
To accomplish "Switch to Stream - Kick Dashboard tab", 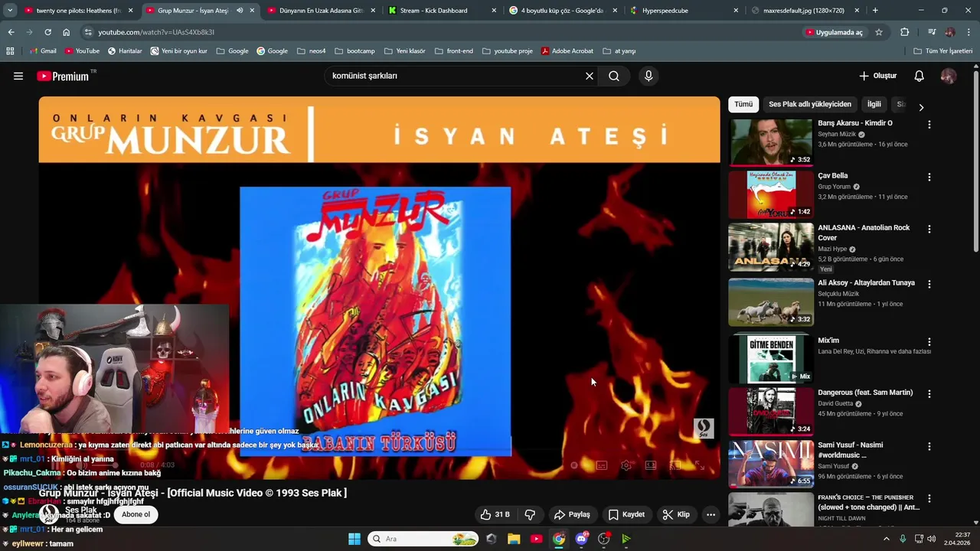I will 441,11.
